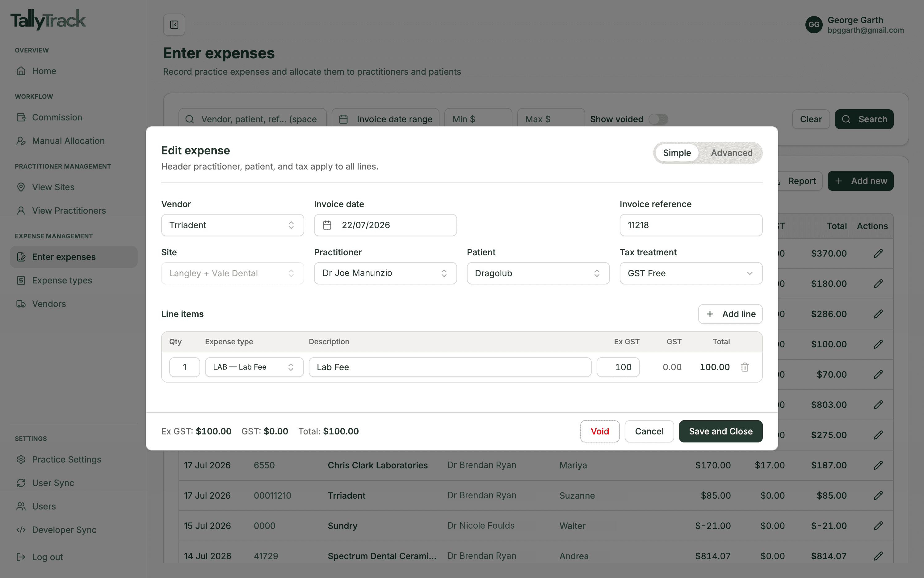Image resolution: width=924 pixels, height=578 pixels.
Task: Edit the Sundry expense row
Action: [878, 526]
